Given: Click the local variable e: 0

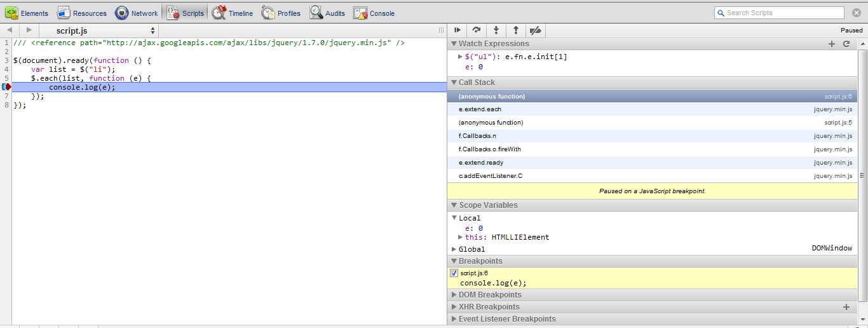Looking at the screenshot, I should [474, 228].
